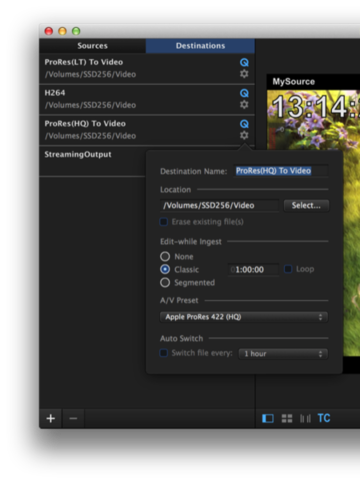The image size is (360, 480).
Task: Remove destination with the minus icon
Action: [73, 418]
